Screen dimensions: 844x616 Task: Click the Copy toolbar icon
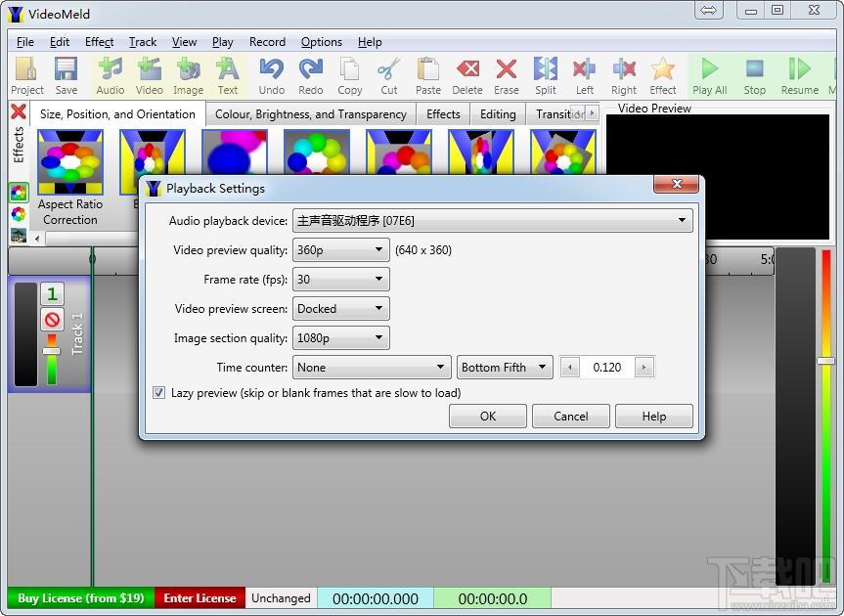pos(350,75)
